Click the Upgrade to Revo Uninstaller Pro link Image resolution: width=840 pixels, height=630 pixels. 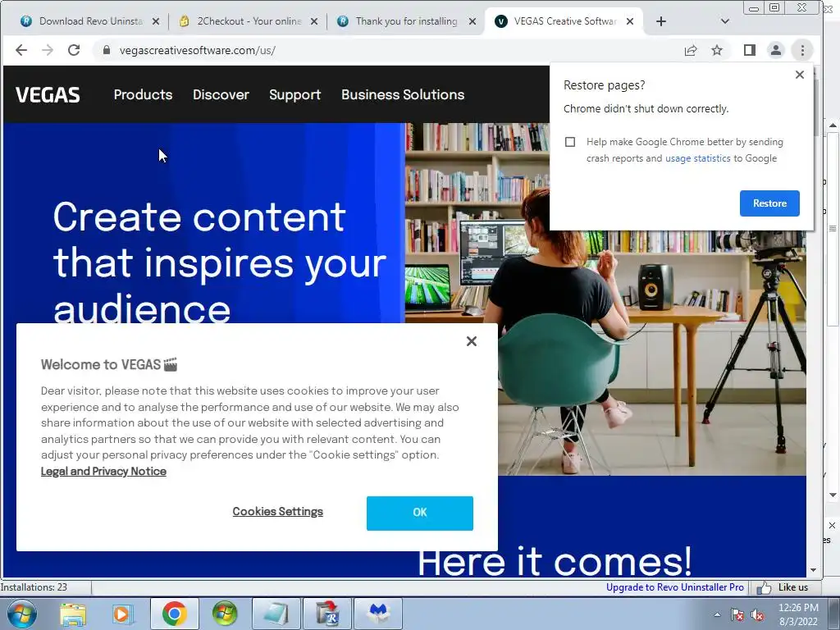click(x=674, y=587)
